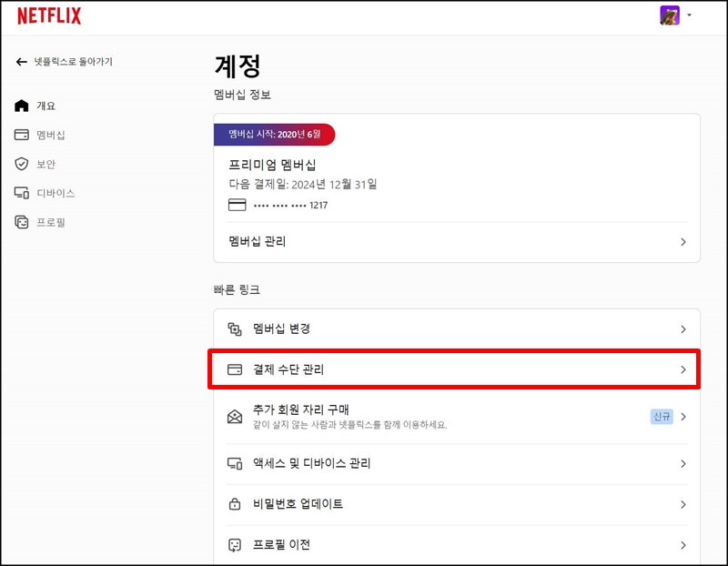Click the chevron on 멤버십 변경 row
The image size is (728, 566).
683,329
